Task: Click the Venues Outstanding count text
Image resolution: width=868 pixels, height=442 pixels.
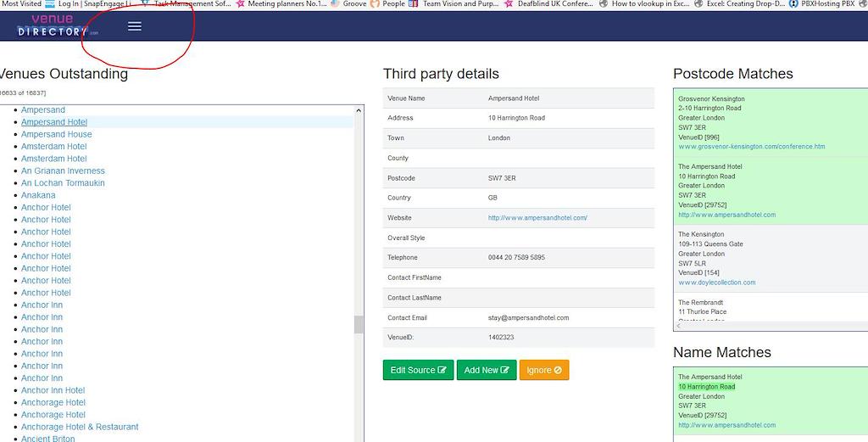Action: (x=23, y=92)
